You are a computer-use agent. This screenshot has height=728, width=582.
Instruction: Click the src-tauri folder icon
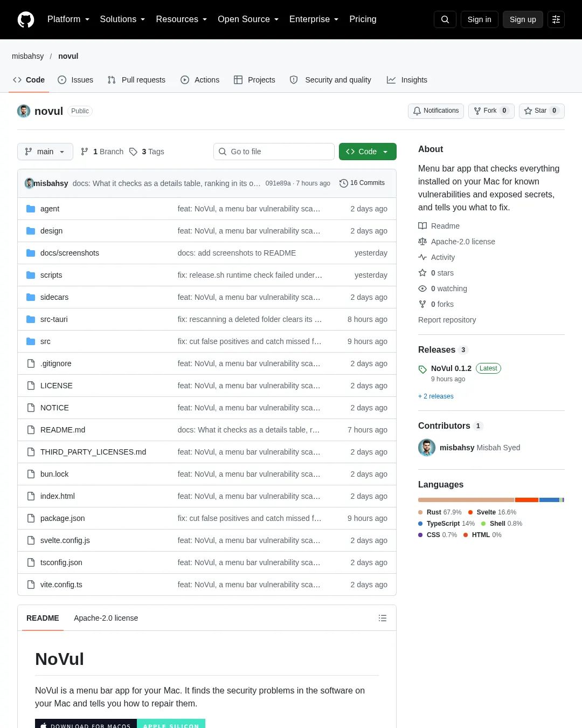(31, 319)
